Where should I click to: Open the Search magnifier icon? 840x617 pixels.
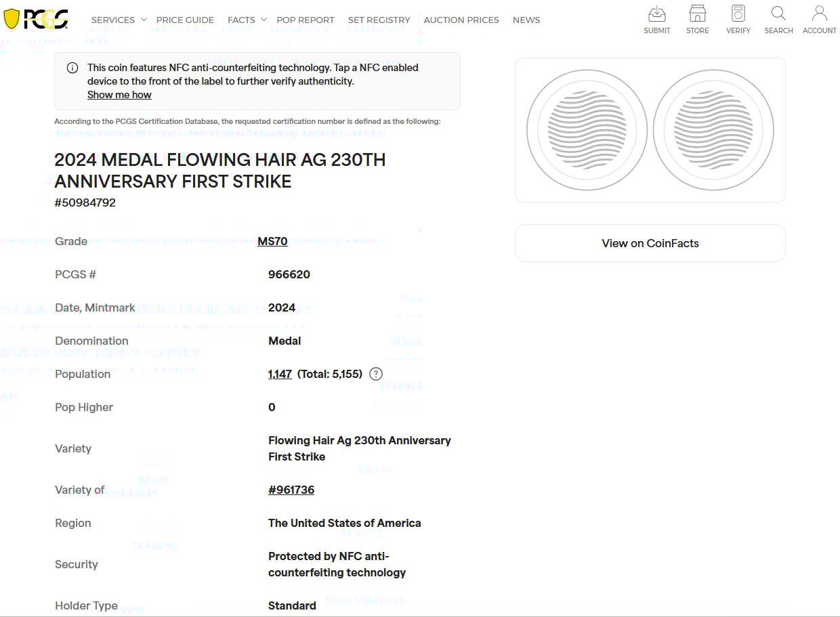[778, 14]
